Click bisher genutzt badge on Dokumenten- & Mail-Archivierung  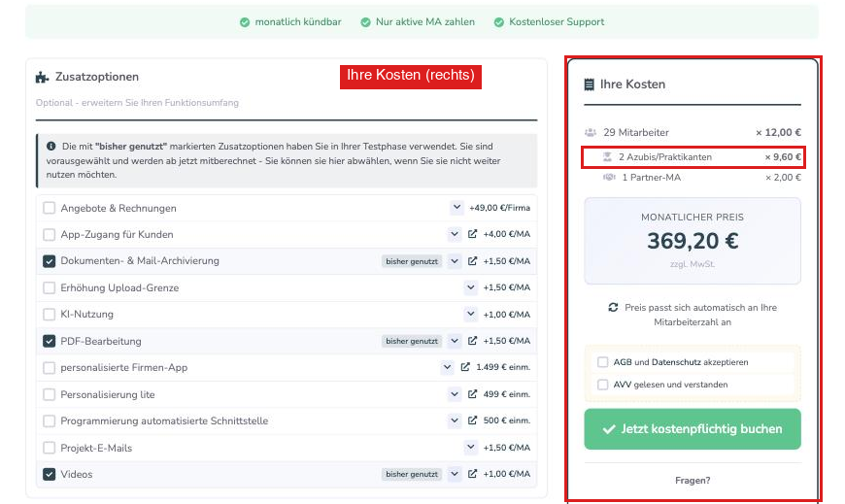[412, 261]
